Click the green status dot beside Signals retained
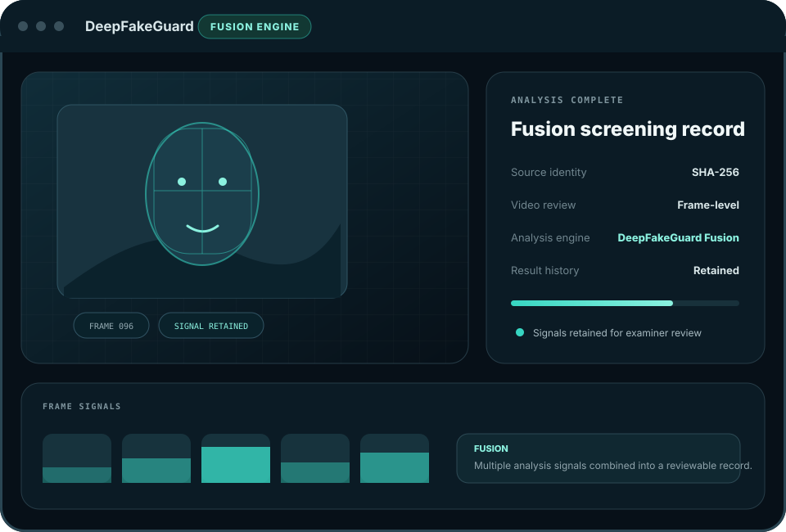 520,332
